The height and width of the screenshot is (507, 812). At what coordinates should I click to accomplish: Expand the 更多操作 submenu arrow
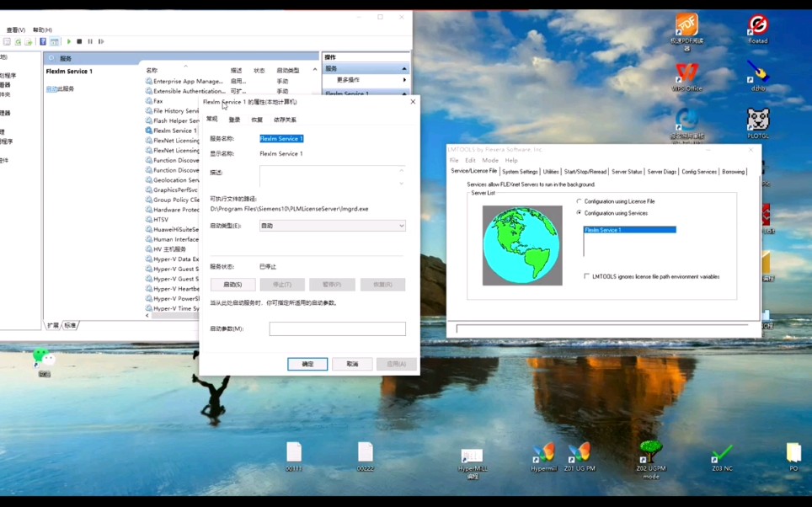click(x=404, y=80)
